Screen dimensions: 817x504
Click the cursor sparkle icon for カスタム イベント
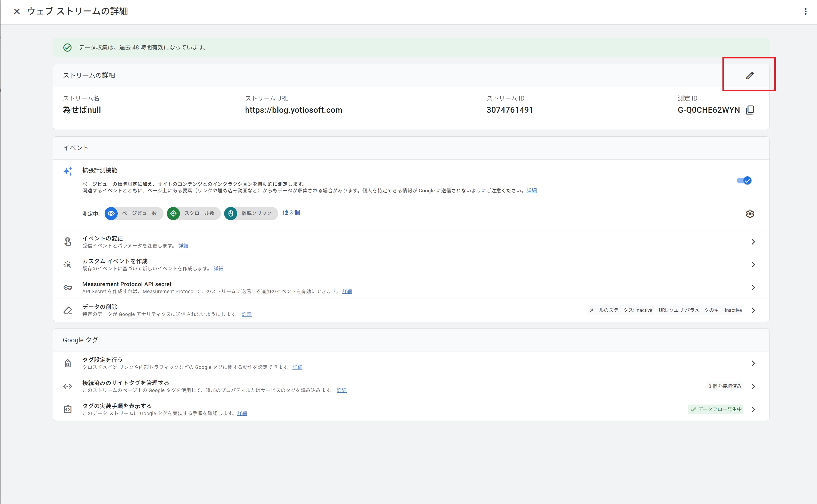pyautogui.click(x=68, y=265)
